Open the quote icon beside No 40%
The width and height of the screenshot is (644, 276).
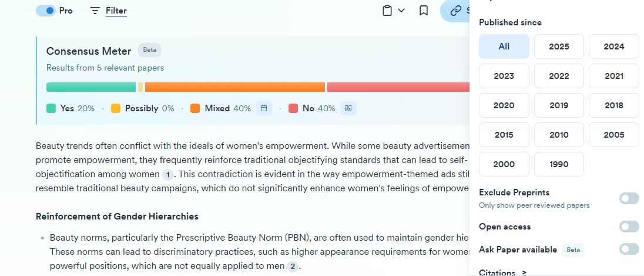point(348,109)
